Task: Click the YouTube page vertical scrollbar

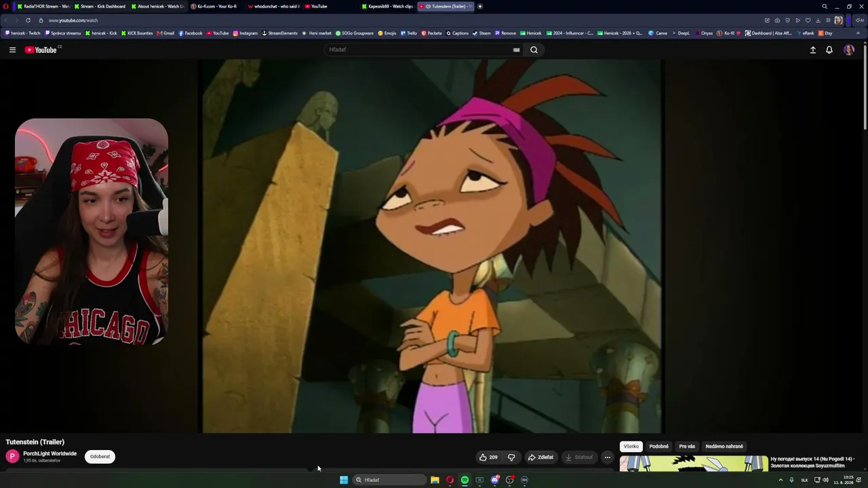Action: 865,86
